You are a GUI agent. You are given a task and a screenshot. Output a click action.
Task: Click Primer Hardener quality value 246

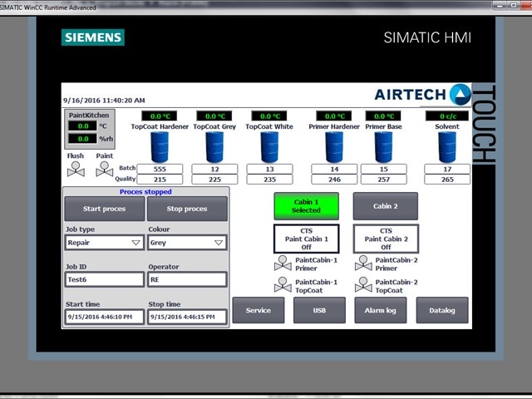tap(334, 180)
